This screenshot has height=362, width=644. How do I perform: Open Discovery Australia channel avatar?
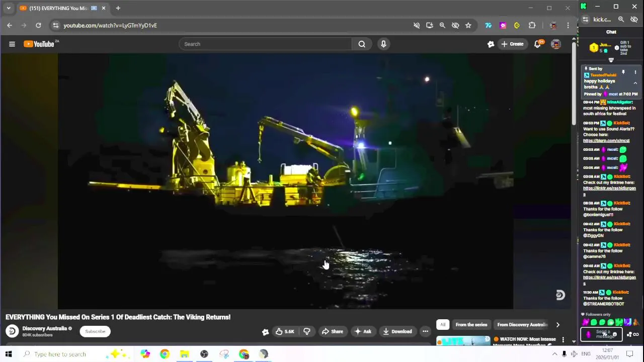pos(12,331)
